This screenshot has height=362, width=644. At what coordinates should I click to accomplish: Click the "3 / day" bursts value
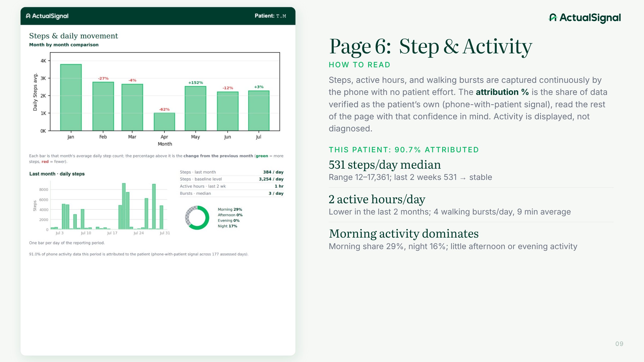(x=276, y=193)
